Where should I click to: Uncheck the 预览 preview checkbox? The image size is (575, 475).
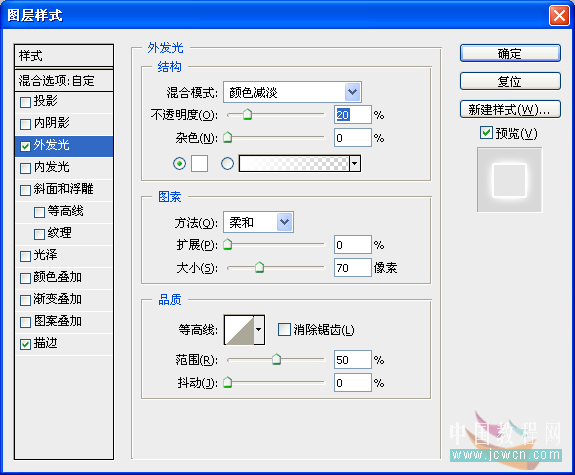click(x=486, y=133)
